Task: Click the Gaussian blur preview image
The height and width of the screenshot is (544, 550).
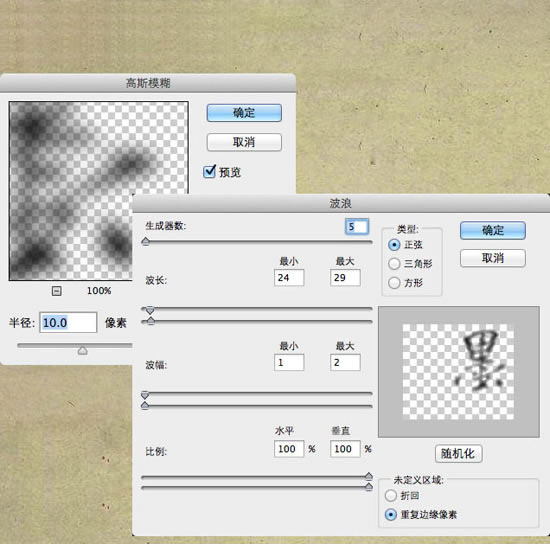Action: [x=99, y=191]
